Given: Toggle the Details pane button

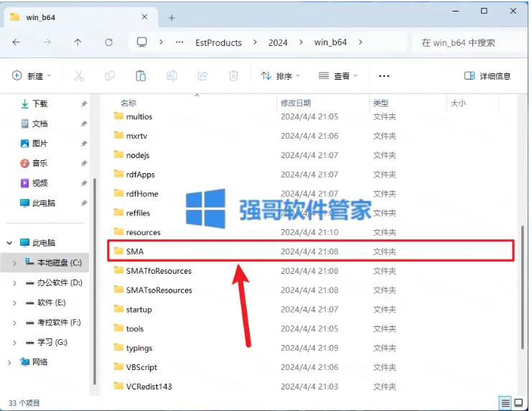Looking at the screenshot, I should pyautogui.click(x=487, y=75).
